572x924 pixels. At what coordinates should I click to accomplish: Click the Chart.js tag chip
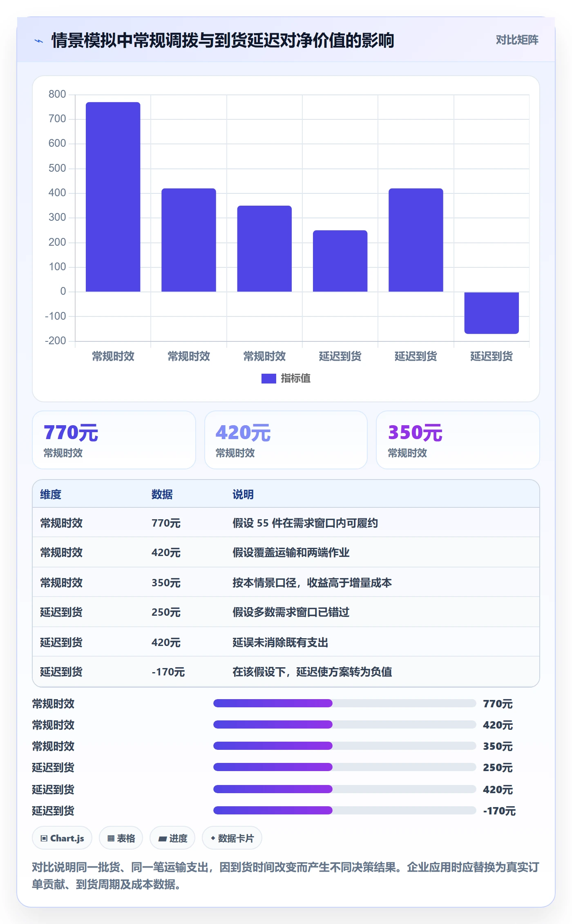coord(62,838)
